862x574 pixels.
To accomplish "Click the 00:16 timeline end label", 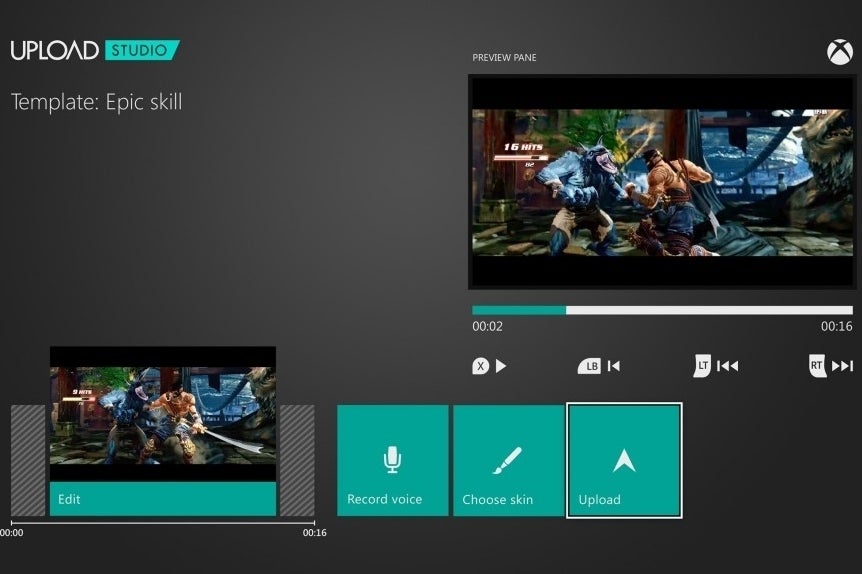I will 314,533.
